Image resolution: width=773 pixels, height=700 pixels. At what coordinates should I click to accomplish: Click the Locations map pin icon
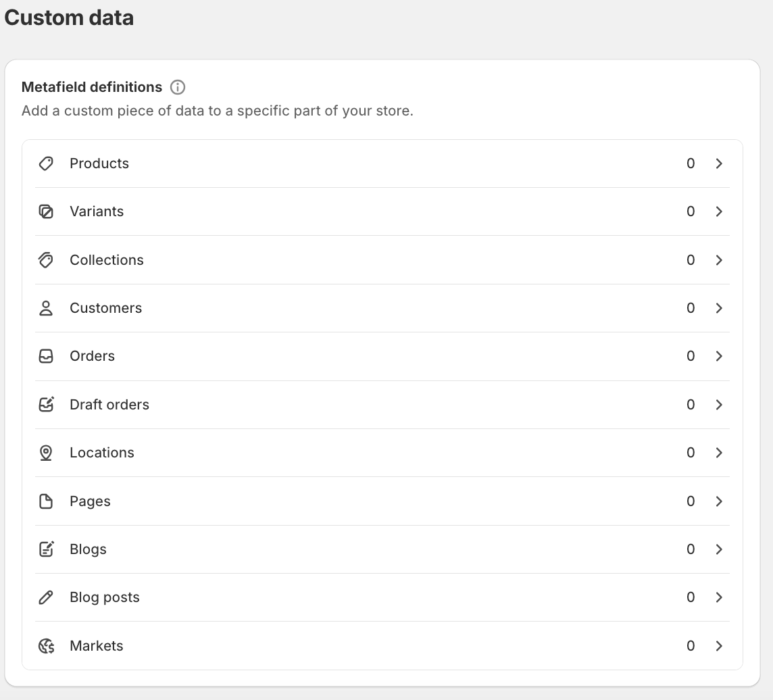click(x=46, y=453)
